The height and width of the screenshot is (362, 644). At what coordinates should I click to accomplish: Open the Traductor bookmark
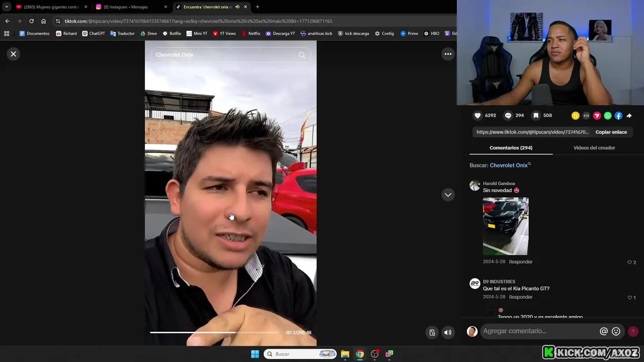pos(122,34)
